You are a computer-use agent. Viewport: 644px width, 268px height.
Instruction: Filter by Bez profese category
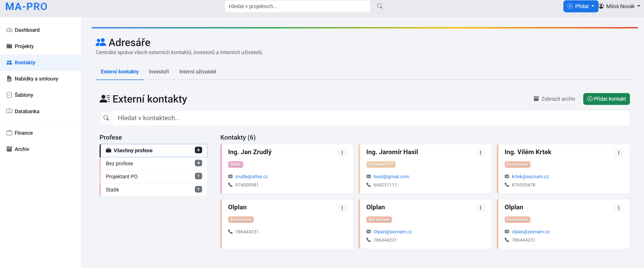click(x=153, y=163)
